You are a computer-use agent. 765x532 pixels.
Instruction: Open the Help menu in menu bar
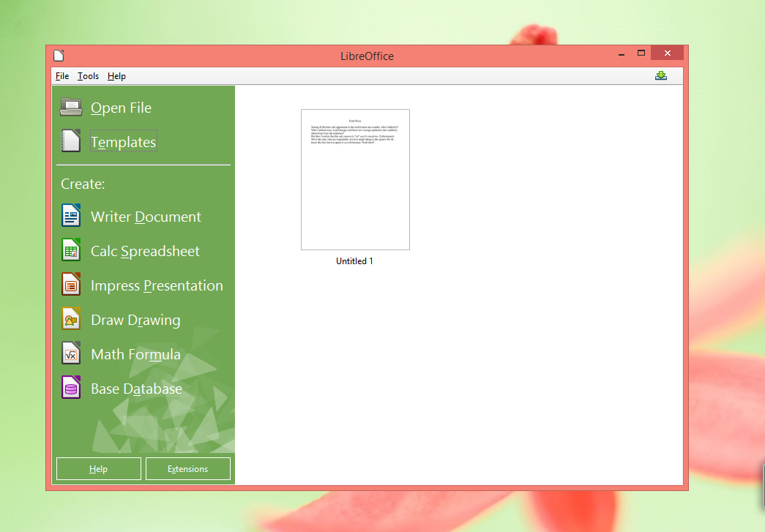coord(116,76)
